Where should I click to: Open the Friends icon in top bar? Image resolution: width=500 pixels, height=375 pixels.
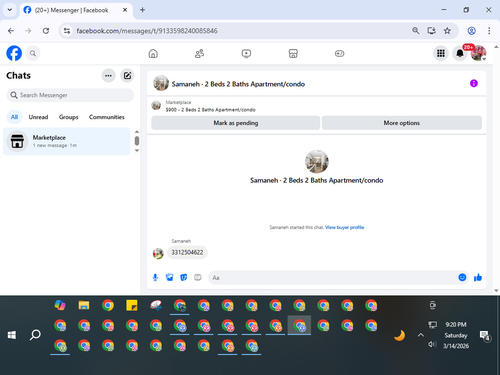coord(199,53)
